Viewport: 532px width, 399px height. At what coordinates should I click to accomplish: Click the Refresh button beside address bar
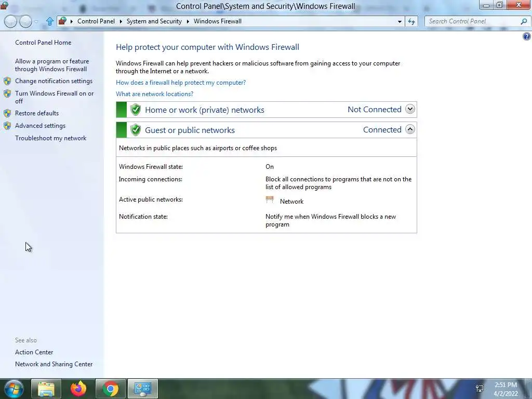(411, 21)
